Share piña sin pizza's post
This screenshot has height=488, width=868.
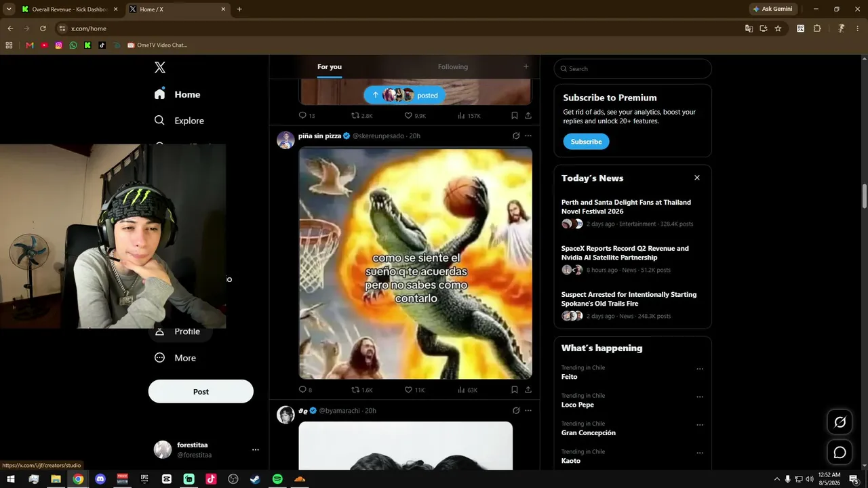pos(528,390)
